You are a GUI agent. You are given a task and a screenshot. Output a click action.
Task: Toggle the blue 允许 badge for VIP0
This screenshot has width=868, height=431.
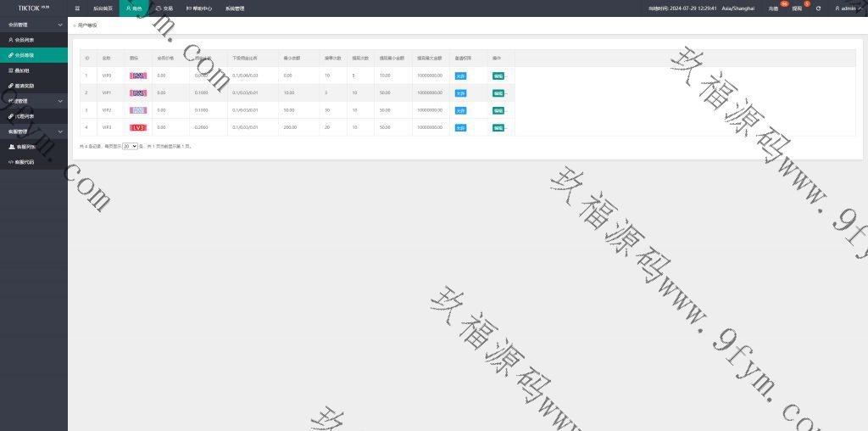point(460,76)
